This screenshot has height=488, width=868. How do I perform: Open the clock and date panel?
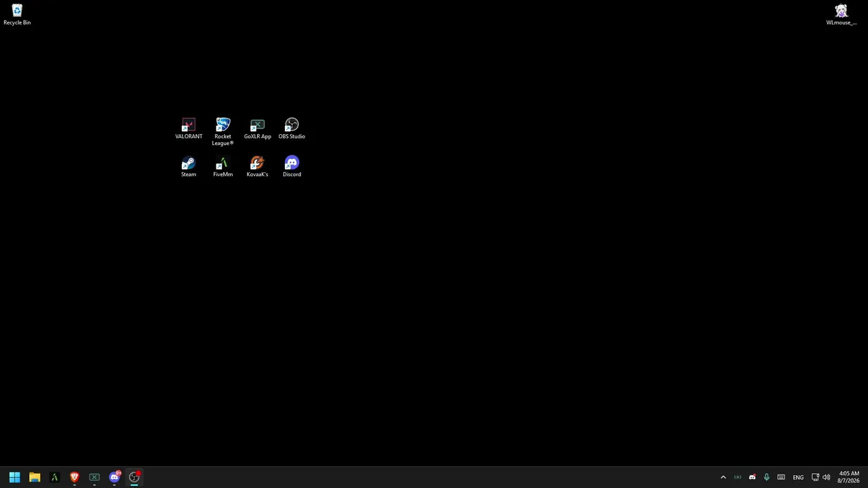(x=848, y=477)
